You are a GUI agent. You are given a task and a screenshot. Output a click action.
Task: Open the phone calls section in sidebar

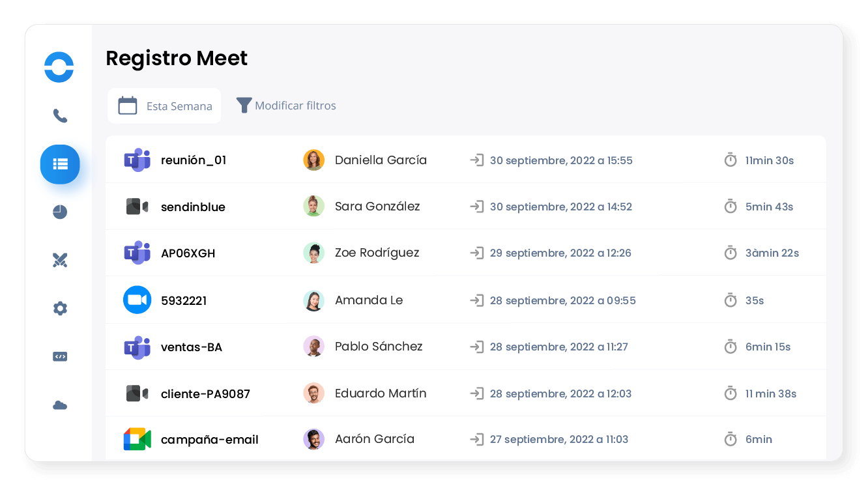point(60,116)
